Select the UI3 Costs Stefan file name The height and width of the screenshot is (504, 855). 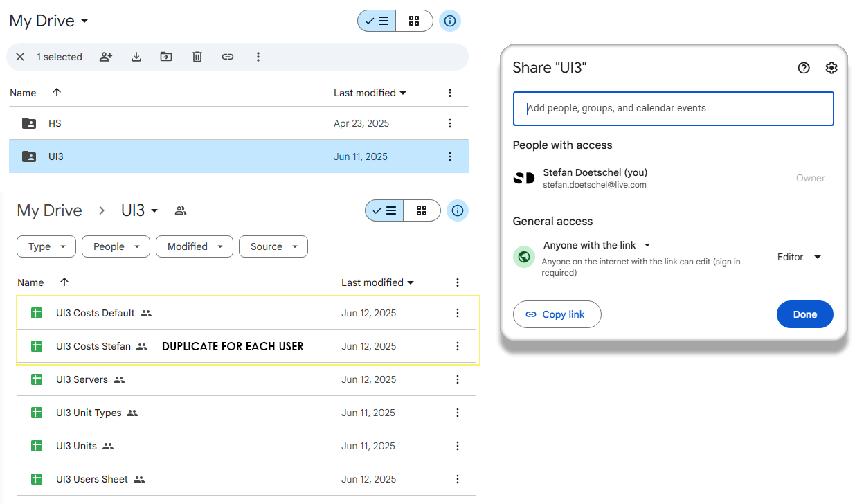(93, 346)
